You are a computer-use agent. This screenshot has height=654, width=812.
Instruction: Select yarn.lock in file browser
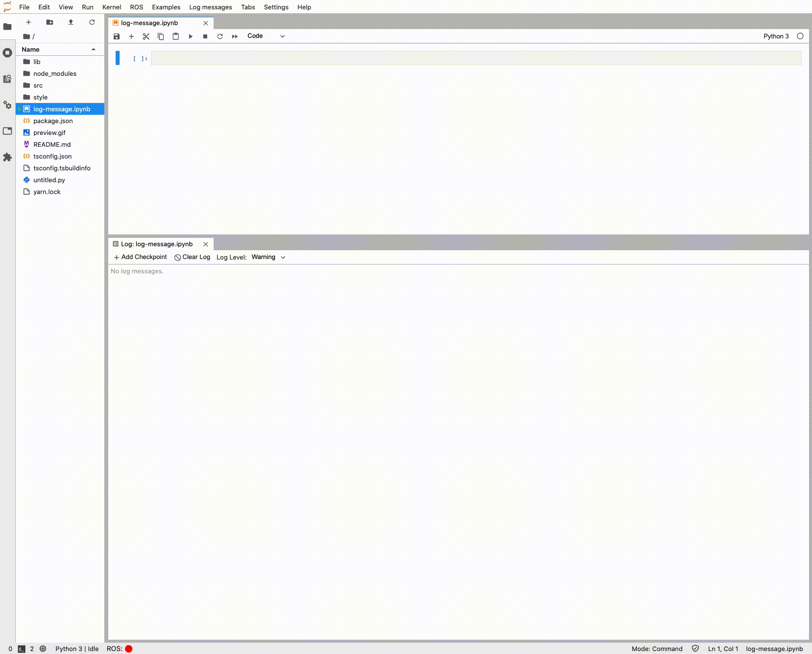(x=60, y=192)
